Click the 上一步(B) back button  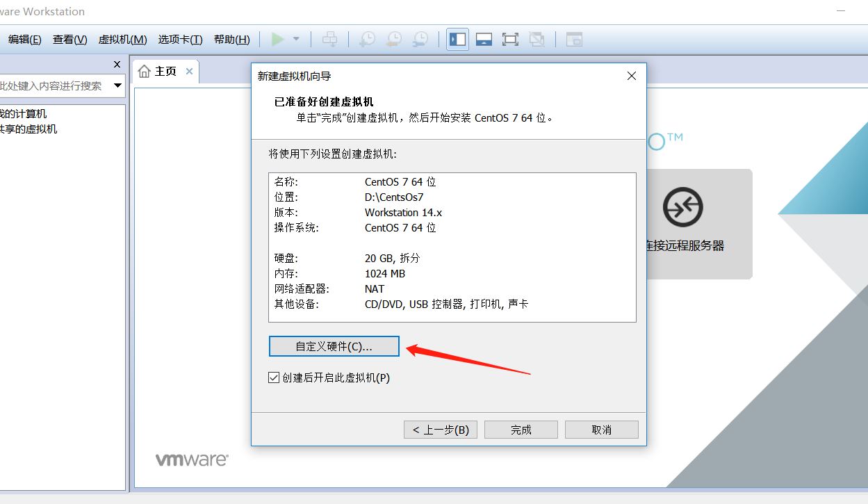click(x=441, y=430)
